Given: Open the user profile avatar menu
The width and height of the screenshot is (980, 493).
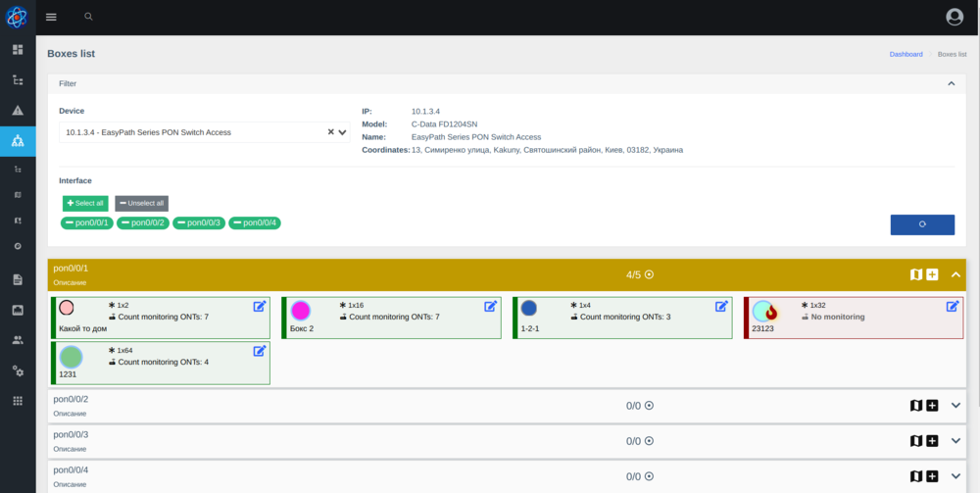Looking at the screenshot, I should 955,17.
